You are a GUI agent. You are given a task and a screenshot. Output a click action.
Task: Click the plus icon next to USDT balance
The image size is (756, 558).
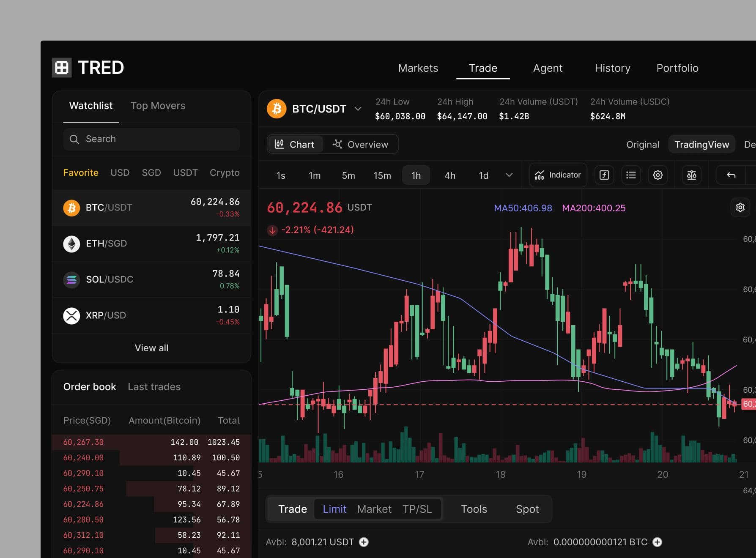[x=364, y=542]
